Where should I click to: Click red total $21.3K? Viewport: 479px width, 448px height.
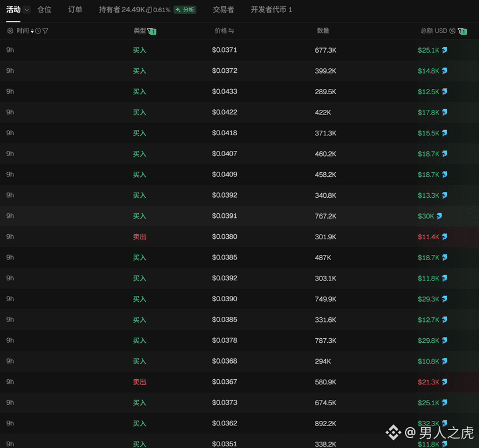pyautogui.click(x=429, y=382)
